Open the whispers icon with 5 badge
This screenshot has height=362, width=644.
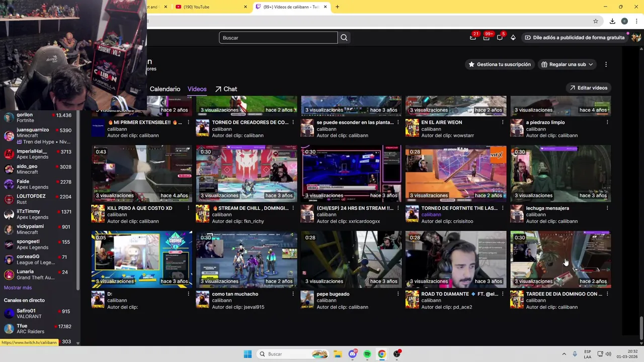500,37
